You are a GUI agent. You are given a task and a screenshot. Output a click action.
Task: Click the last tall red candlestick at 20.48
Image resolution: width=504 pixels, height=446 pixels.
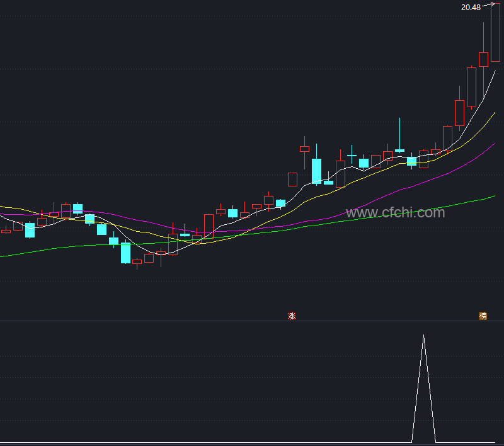(495, 33)
